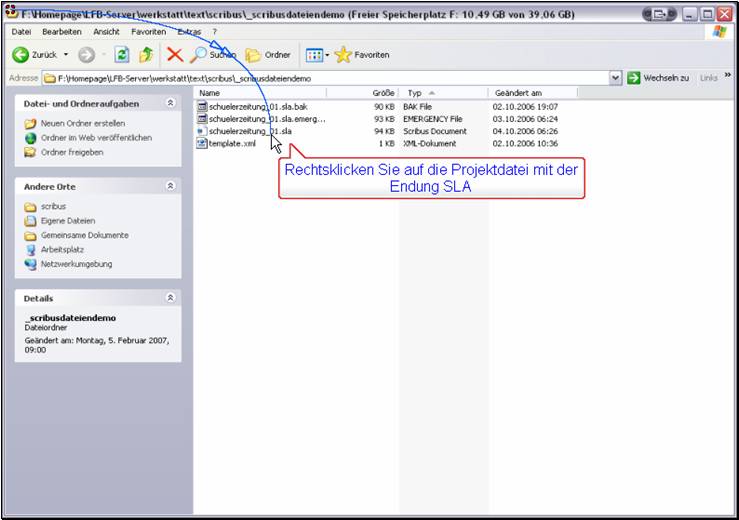Sort files by Größe column header
Viewport: 739px width, 520px height.
pos(383,93)
